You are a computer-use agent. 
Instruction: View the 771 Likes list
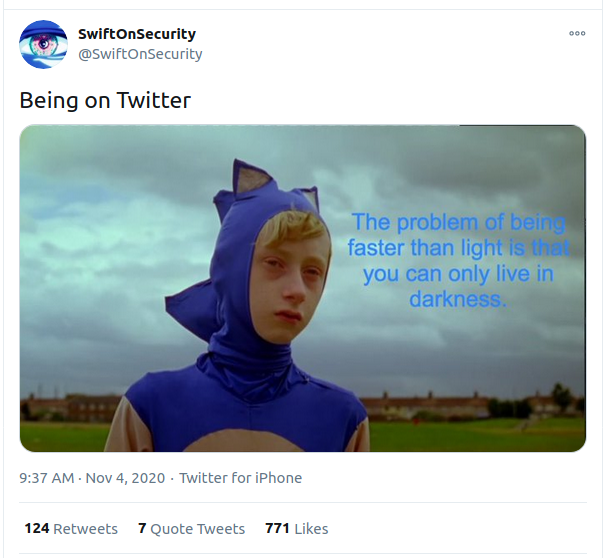pyautogui.click(x=296, y=528)
